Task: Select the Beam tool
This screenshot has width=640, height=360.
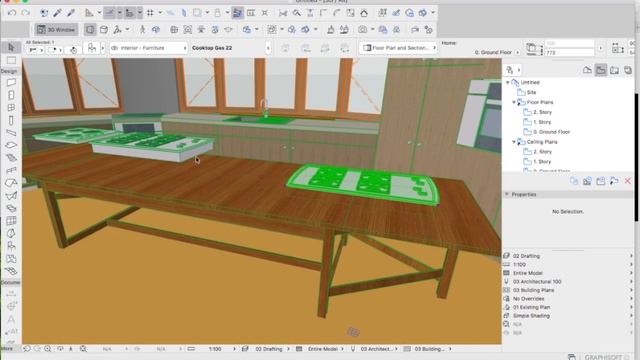Action: pyautogui.click(x=11, y=133)
